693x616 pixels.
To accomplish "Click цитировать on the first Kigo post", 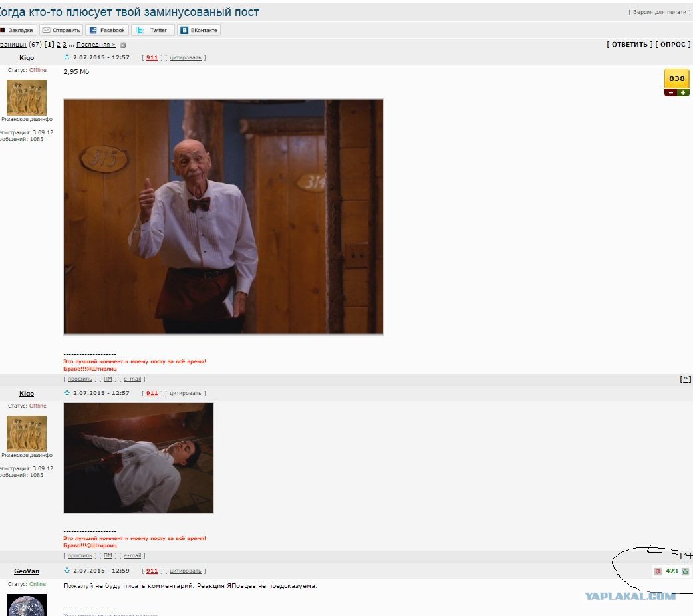I will point(185,57).
